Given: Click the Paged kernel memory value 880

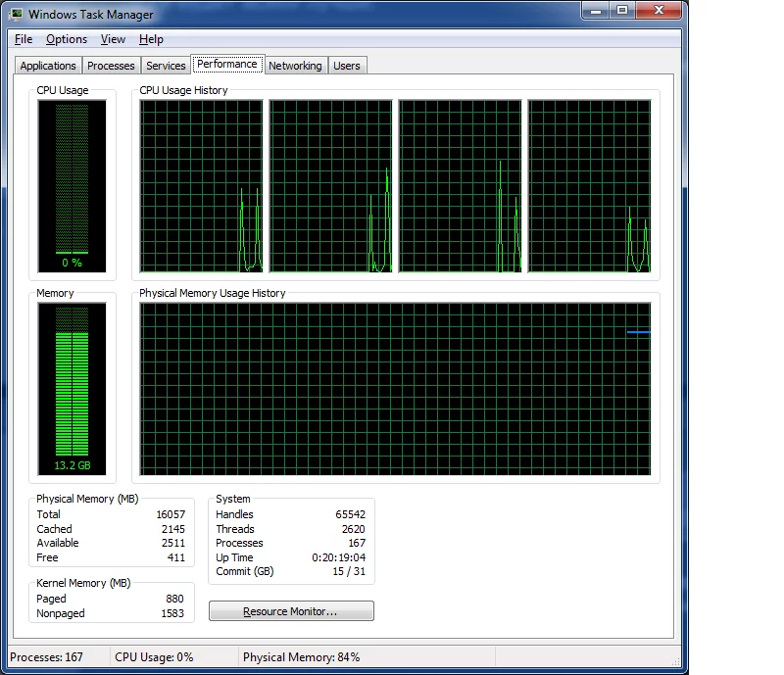Looking at the screenshot, I should [x=174, y=599].
